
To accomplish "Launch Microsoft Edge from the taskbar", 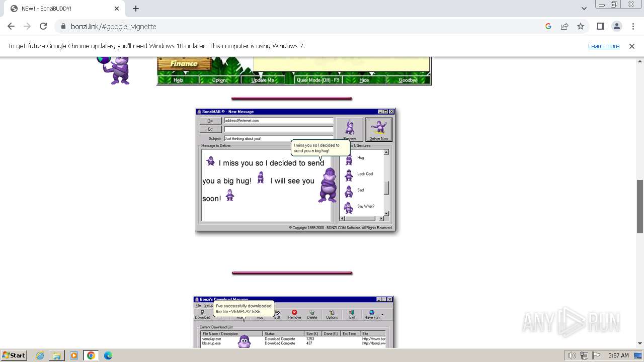I will click(x=108, y=355).
